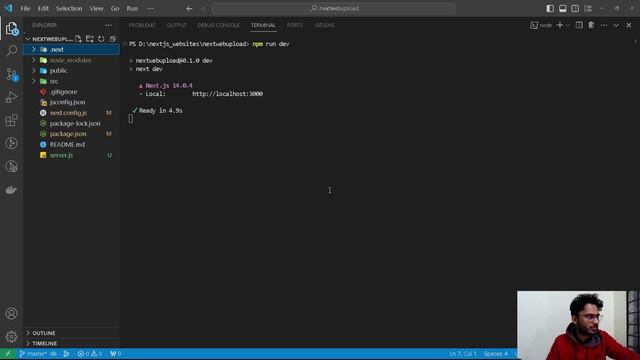Click the master branch in status bar
Screen dimensions: 640x360
[x=33, y=354]
